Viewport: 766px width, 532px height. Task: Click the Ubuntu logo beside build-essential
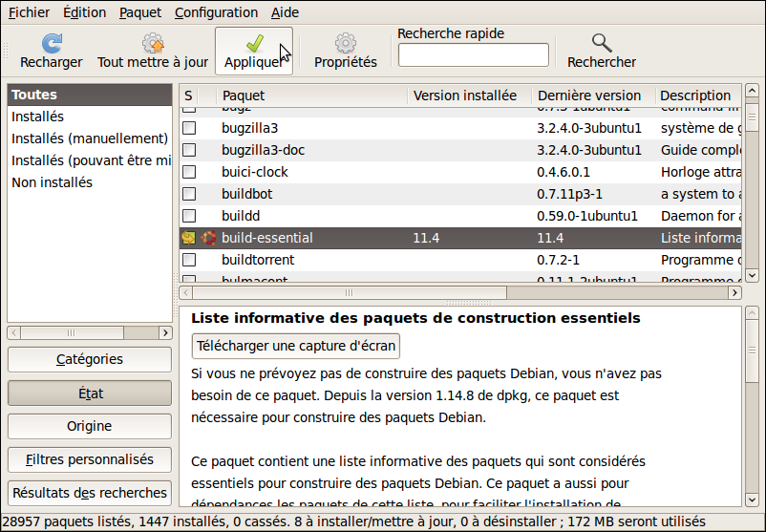[208, 238]
